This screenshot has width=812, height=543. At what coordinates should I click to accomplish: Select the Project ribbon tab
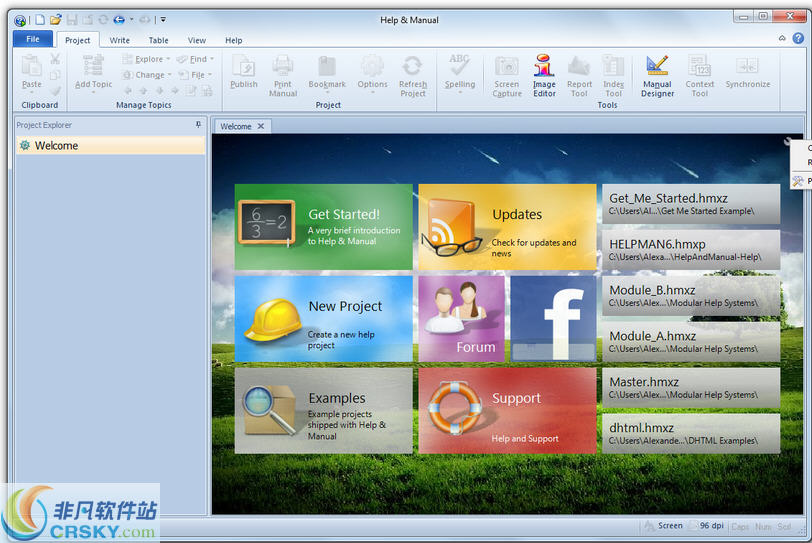[78, 40]
